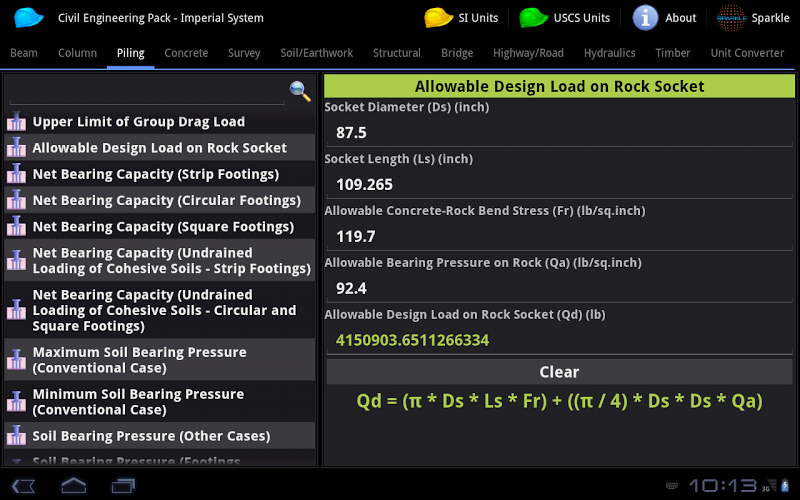Click the Civil Engineering Pack title text
800x500 pixels.
(161, 18)
